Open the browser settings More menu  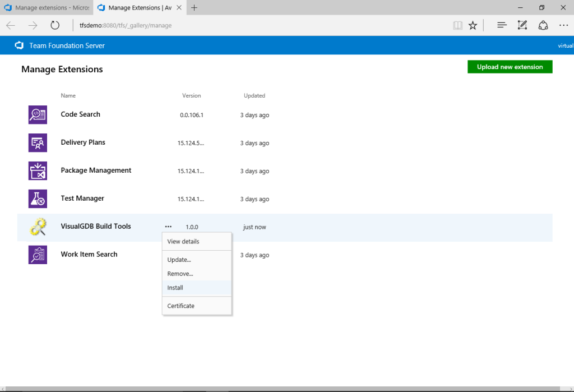pyautogui.click(x=563, y=25)
